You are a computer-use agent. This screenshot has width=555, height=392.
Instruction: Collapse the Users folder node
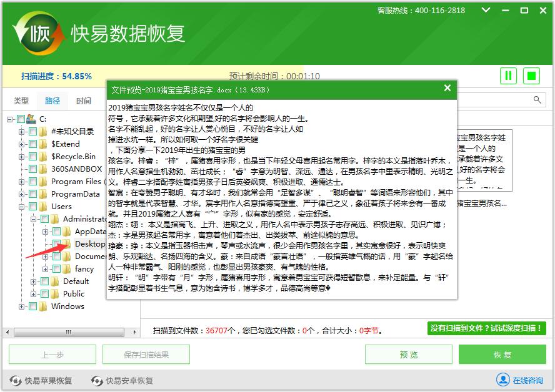(22, 206)
